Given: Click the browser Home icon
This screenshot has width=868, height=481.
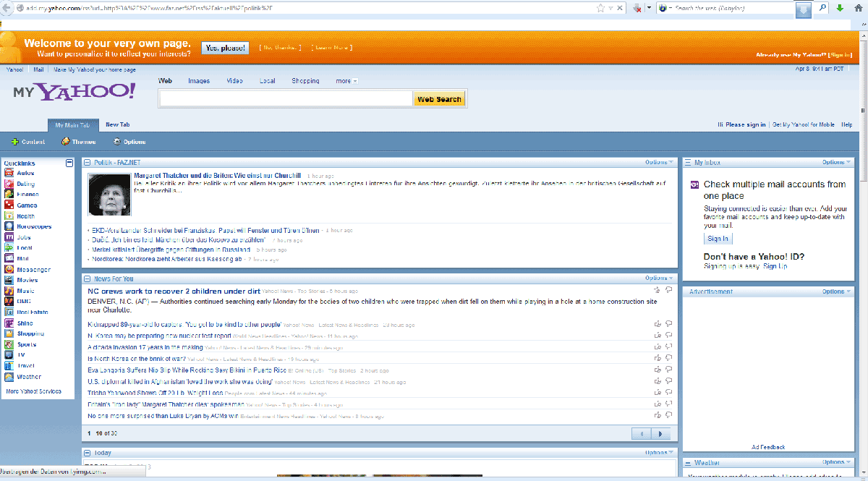Looking at the screenshot, I should pos(859,8).
